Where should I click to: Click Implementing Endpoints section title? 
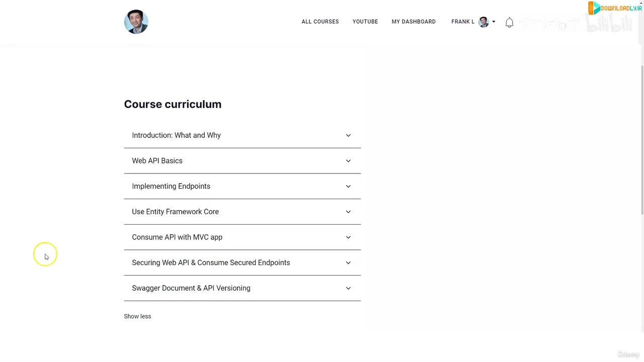[x=171, y=186]
